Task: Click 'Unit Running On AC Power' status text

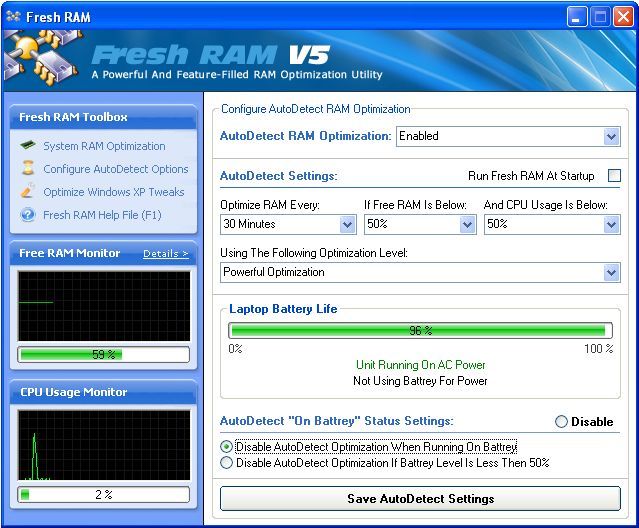Action: pyautogui.click(x=421, y=365)
